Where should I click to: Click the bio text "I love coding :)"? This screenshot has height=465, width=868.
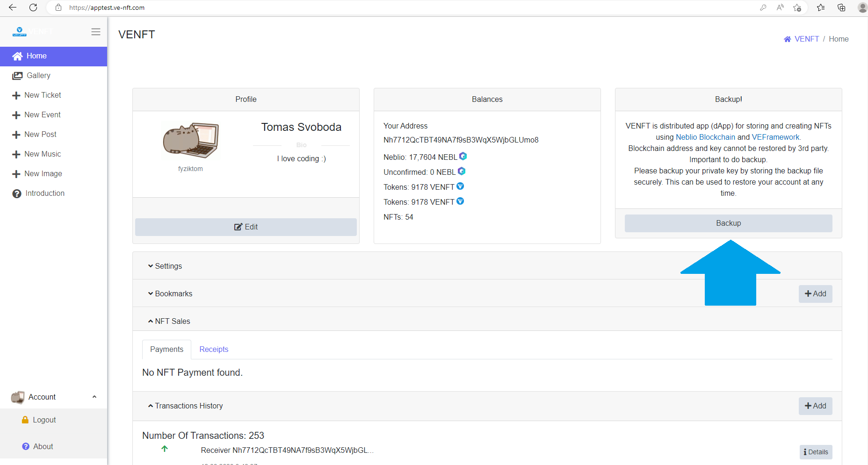(x=301, y=159)
